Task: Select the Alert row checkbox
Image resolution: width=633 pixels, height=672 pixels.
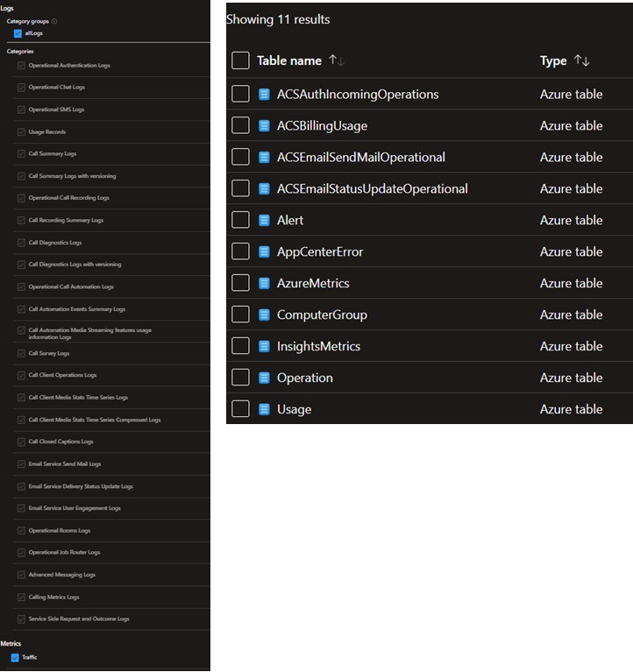Action: [x=240, y=220]
